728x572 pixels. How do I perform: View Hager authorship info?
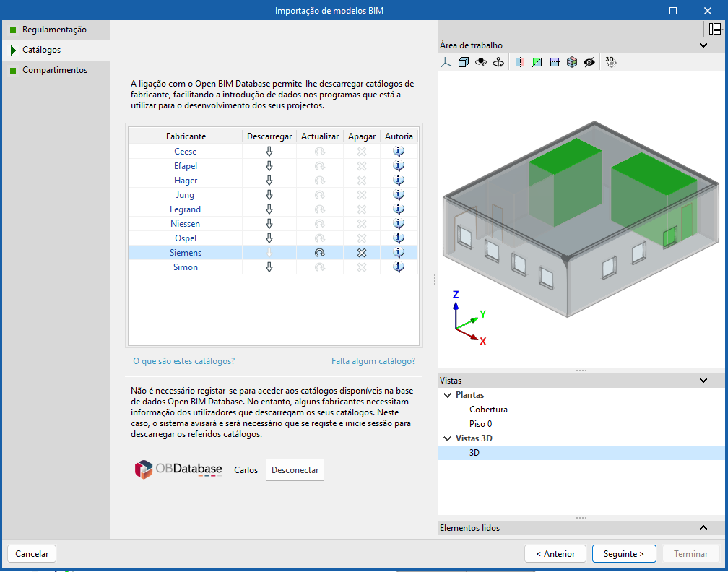(x=399, y=180)
